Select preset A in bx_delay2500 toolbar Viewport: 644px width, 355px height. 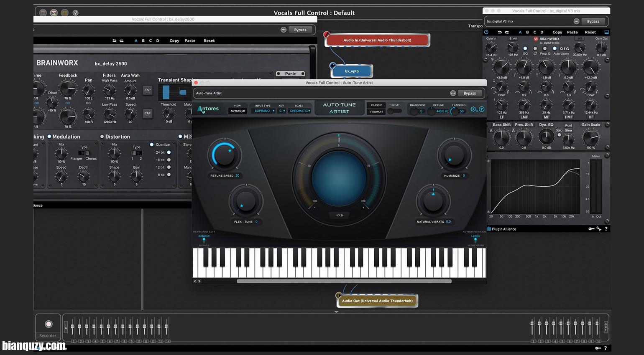136,41
